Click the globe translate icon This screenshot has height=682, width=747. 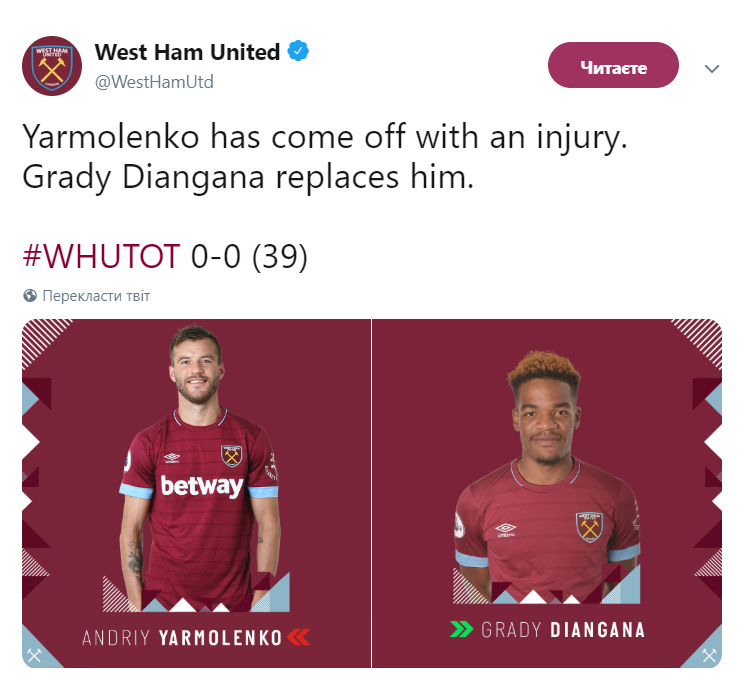[x=30, y=296]
